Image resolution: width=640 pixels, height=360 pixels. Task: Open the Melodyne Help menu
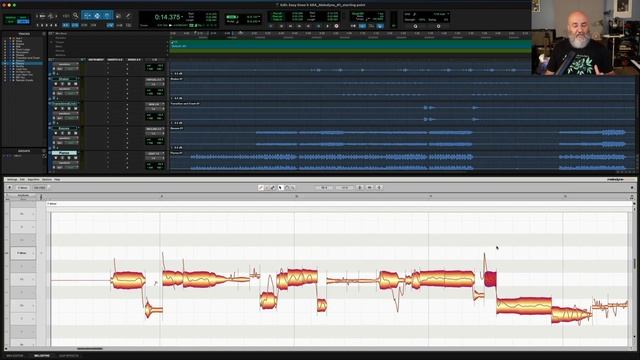57,180
